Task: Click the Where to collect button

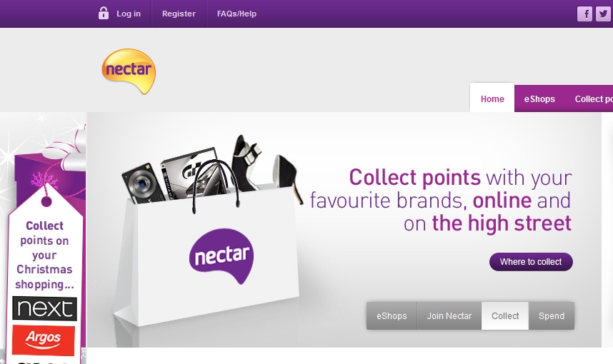Action: pyautogui.click(x=531, y=262)
